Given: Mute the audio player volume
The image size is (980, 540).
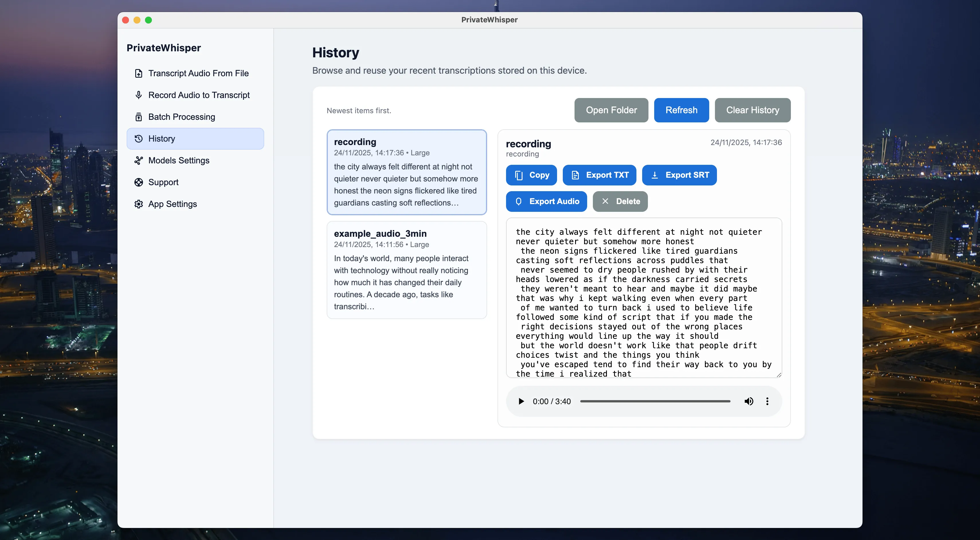Looking at the screenshot, I should click(x=748, y=401).
